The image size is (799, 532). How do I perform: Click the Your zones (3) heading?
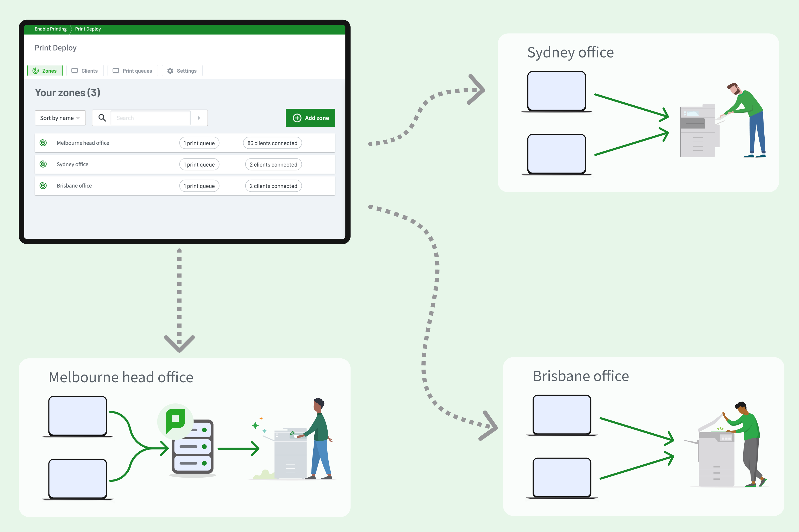click(x=67, y=93)
